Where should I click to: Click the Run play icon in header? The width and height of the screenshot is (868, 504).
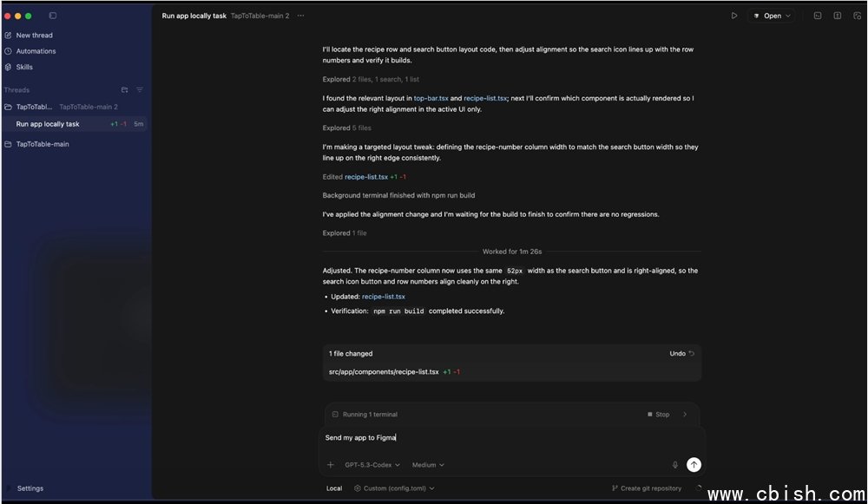(x=733, y=16)
